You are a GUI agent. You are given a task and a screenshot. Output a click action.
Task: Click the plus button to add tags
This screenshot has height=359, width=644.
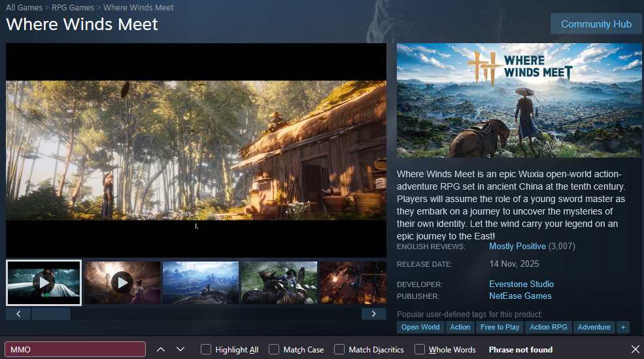click(x=623, y=327)
